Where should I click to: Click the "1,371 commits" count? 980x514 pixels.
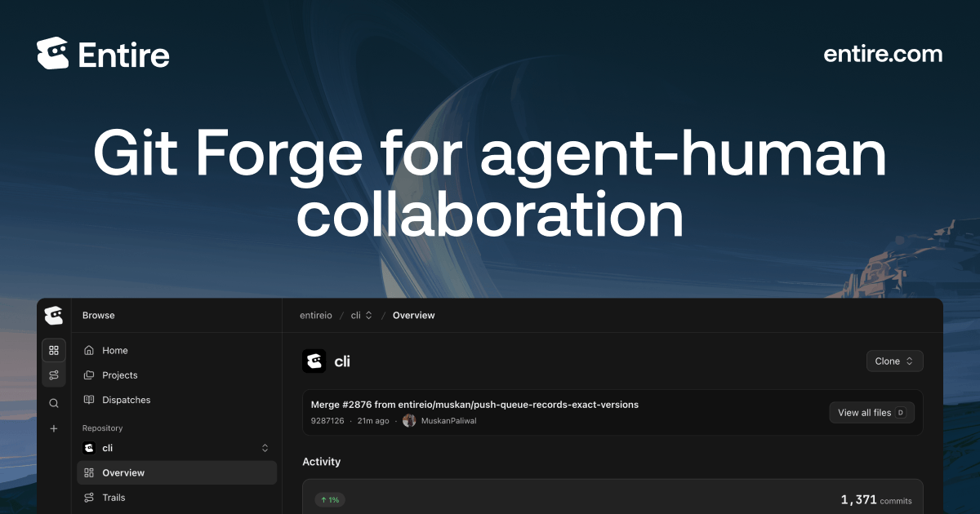[x=876, y=500]
